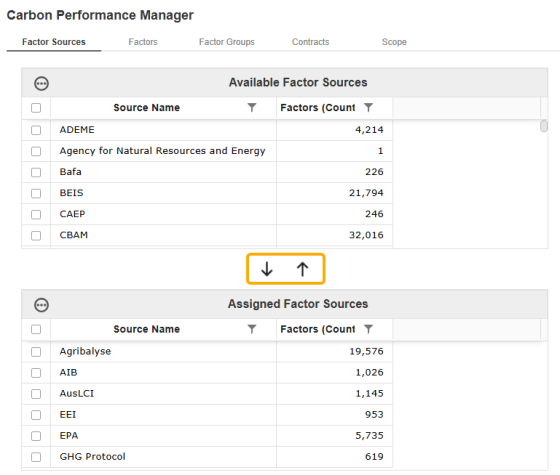Click the Available Factor Sources scrollbar thumb
This screenshot has width=560, height=475.
click(x=544, y=126)
